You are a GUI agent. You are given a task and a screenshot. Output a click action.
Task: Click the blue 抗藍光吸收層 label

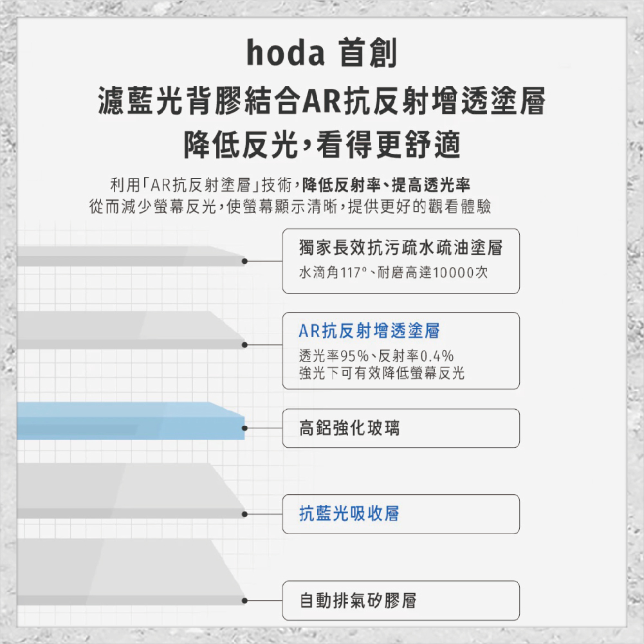[349, 513]
